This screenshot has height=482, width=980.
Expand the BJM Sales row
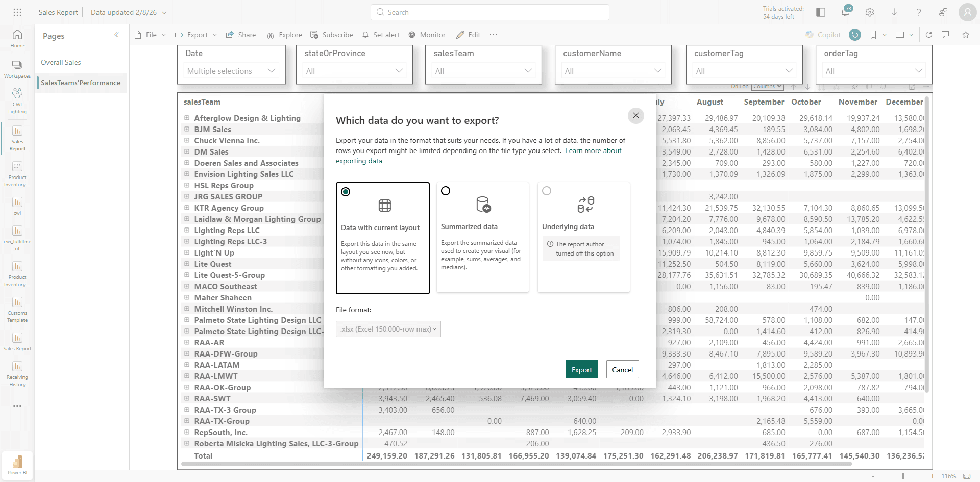[x=187, y=129]
